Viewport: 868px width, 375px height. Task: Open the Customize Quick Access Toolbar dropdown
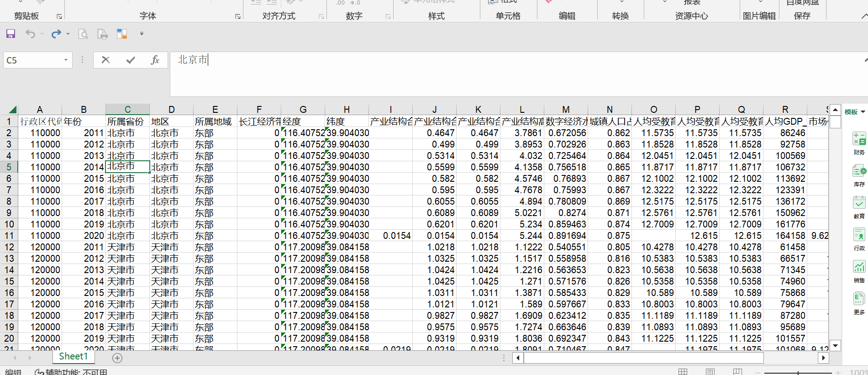click(x=142, y=34)
